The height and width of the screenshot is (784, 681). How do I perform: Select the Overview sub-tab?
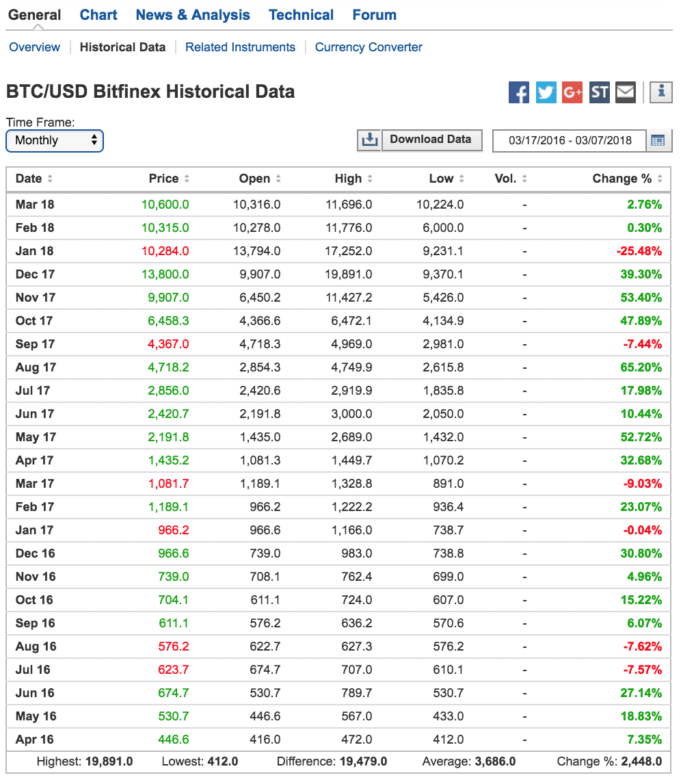[x=34, y=47]
